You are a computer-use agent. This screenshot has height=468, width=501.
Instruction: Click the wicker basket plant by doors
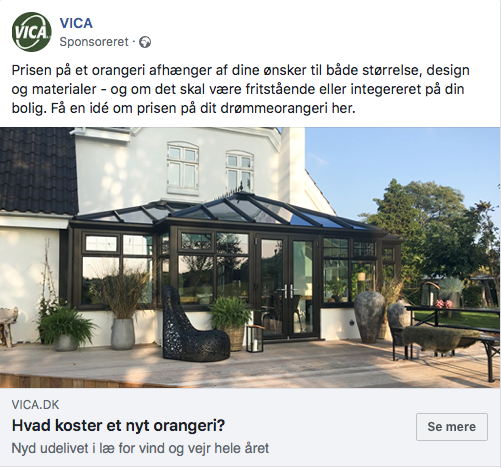tap(232, 323)
